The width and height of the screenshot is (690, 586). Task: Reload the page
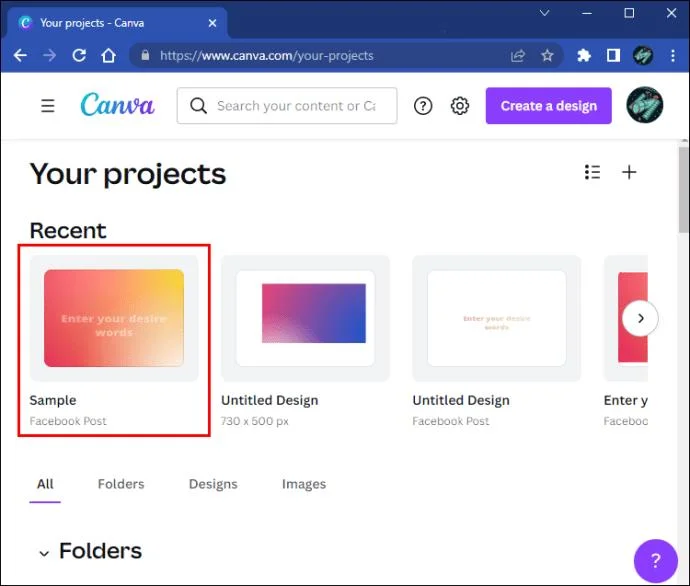click(79, 55)
